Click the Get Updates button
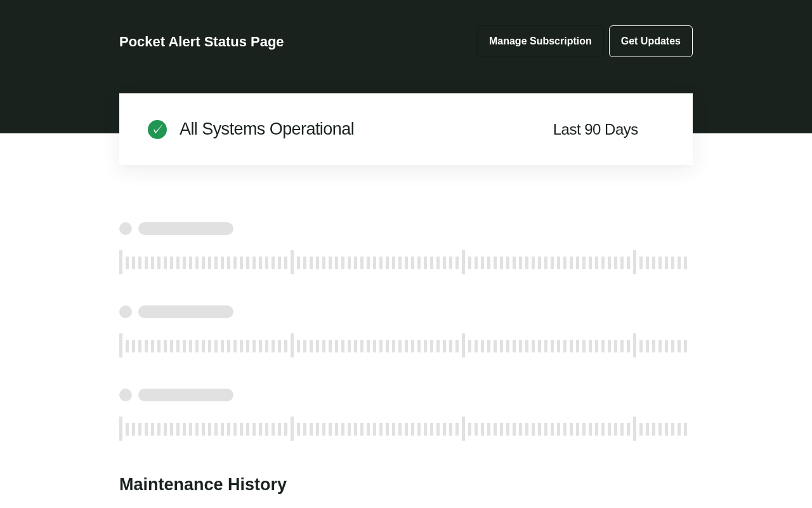 coord(651,41)
